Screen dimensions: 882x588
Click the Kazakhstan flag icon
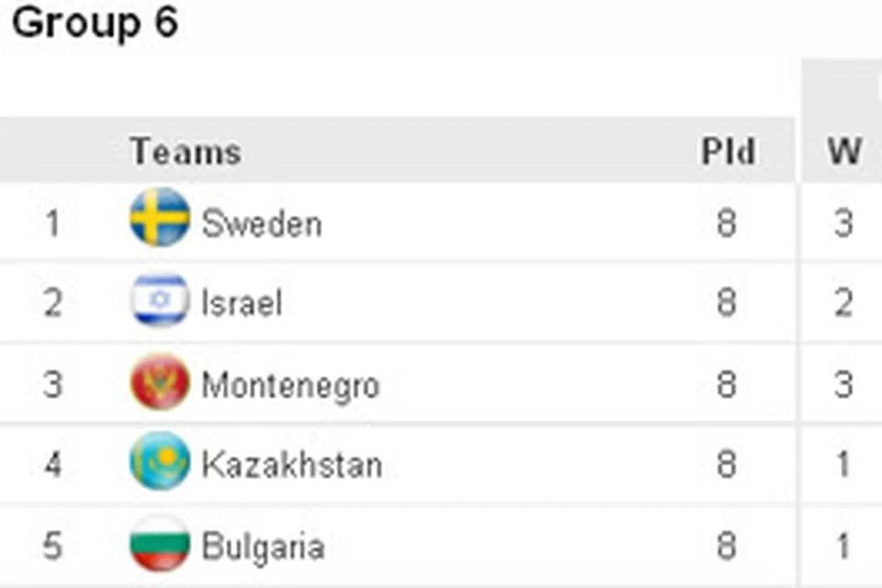pyautogui.click(x=160, y=462)
